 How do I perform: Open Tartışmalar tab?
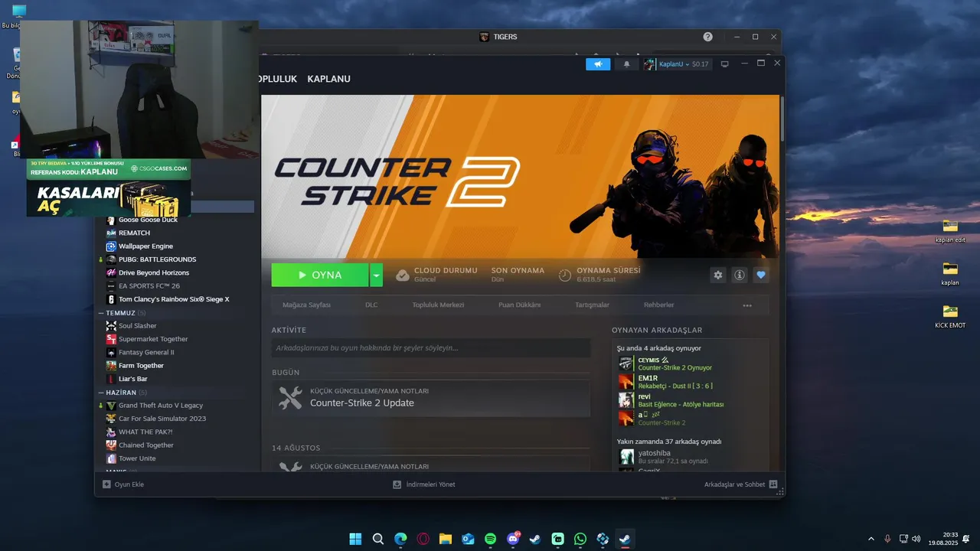pyautogui.click(x=592, y=305)
